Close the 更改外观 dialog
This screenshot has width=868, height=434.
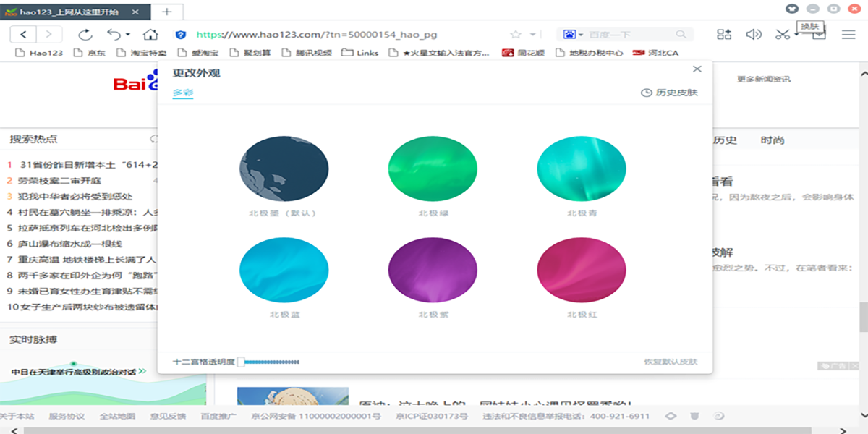(697, 69)
